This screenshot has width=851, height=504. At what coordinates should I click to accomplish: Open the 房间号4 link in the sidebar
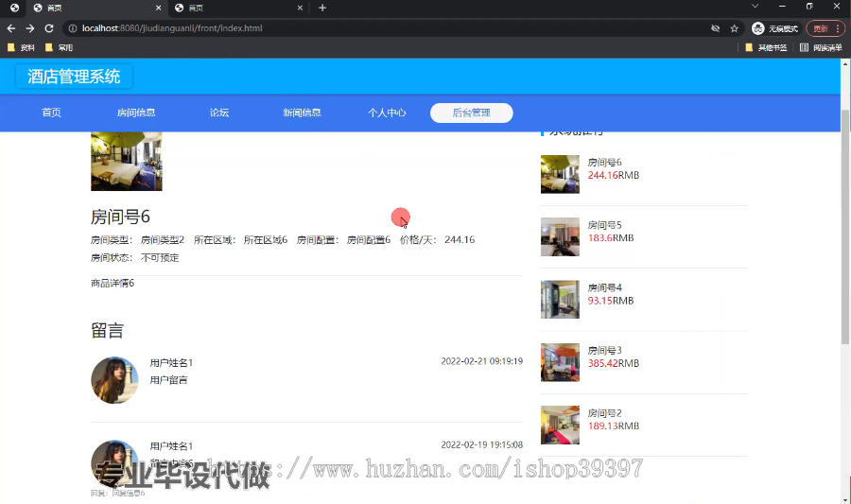(x=604, y=287)
